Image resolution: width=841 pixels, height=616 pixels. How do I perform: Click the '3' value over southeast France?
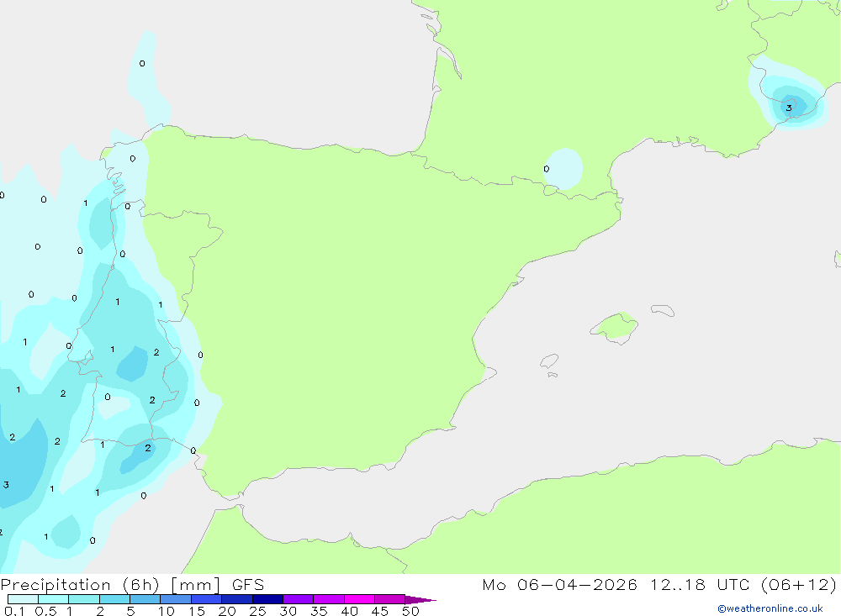click(789, 108)
